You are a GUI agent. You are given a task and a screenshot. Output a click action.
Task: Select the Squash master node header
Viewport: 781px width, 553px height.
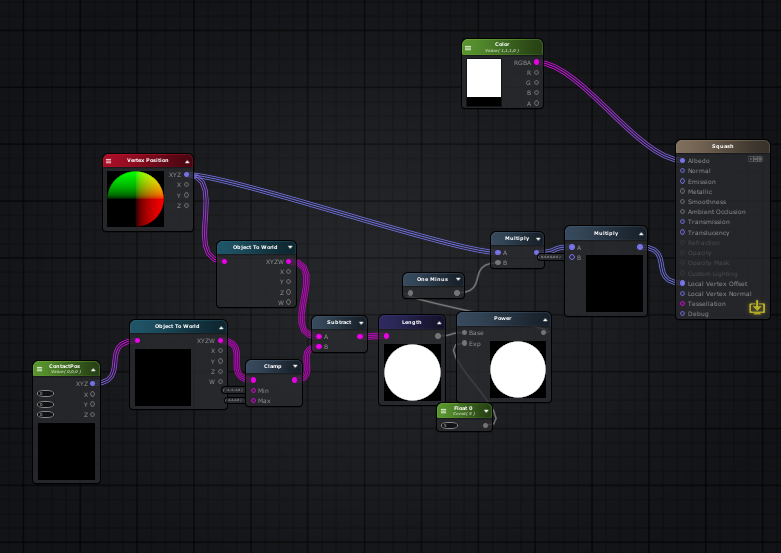(x=722, y=146)
